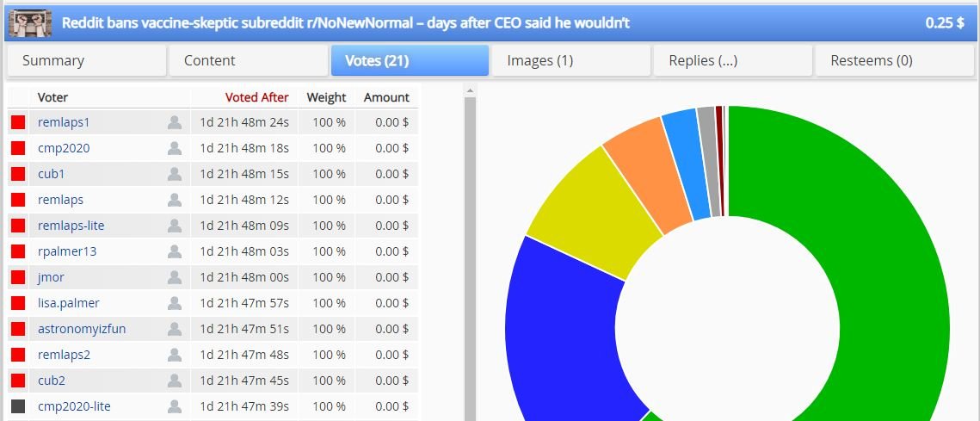This screenshot has height=421, width=980.
Task: Switch to the Summary tab
Action: click(86, 60)
